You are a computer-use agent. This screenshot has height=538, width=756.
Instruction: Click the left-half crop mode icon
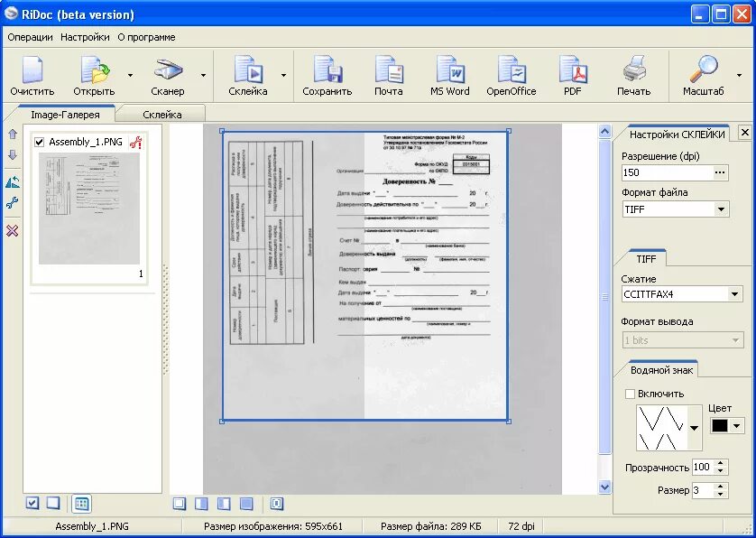[201, 504]
